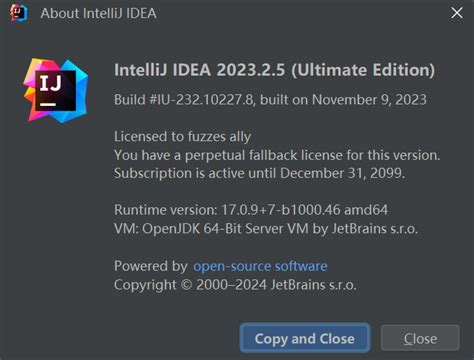Click the large IntelliJ IDEA logo
Image resolution: width=474 pixels, height=360 pixels.
[55, 90]
